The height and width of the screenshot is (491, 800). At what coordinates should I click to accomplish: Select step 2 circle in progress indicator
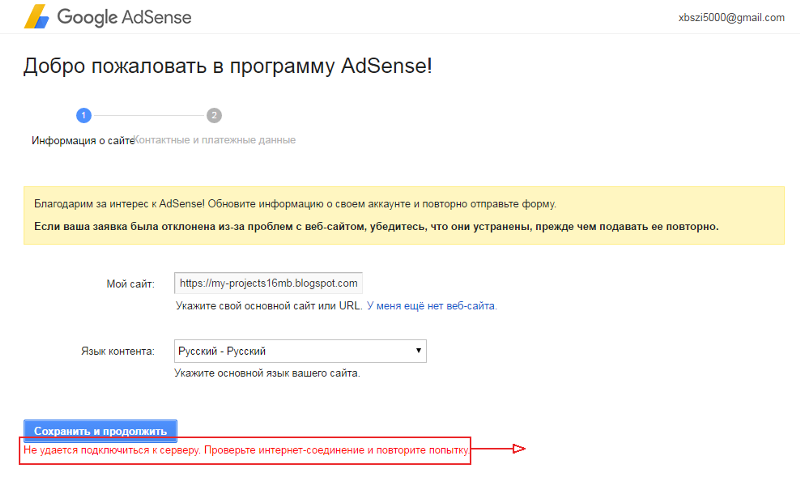point(214,115)
